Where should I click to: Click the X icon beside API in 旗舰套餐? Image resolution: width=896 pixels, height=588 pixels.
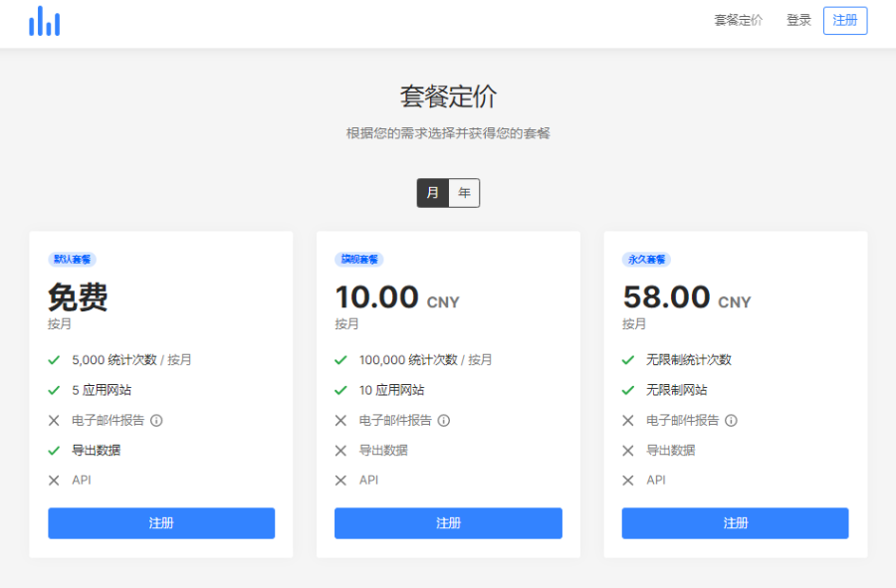pyautogui.click(x=341, y=481)
